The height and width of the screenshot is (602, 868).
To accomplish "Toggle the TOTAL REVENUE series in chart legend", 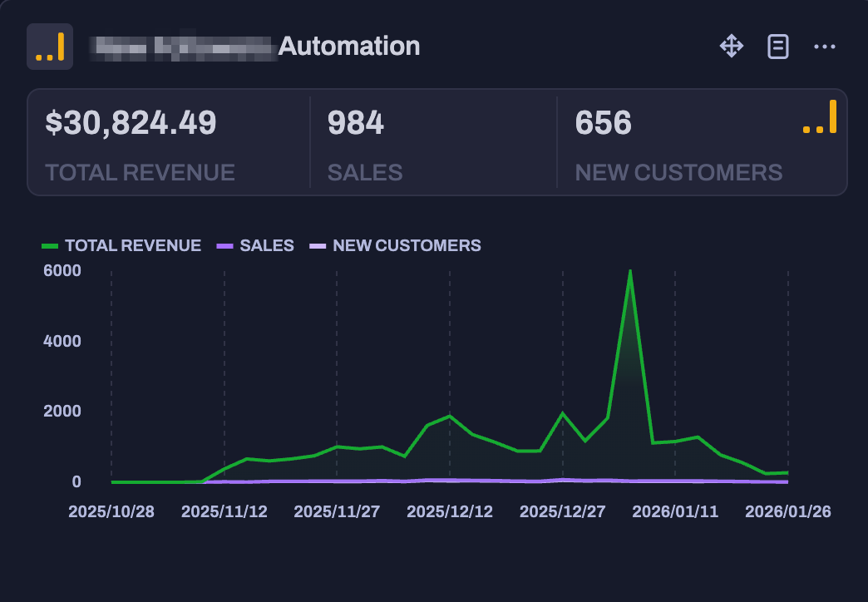I will click(132, 245).
